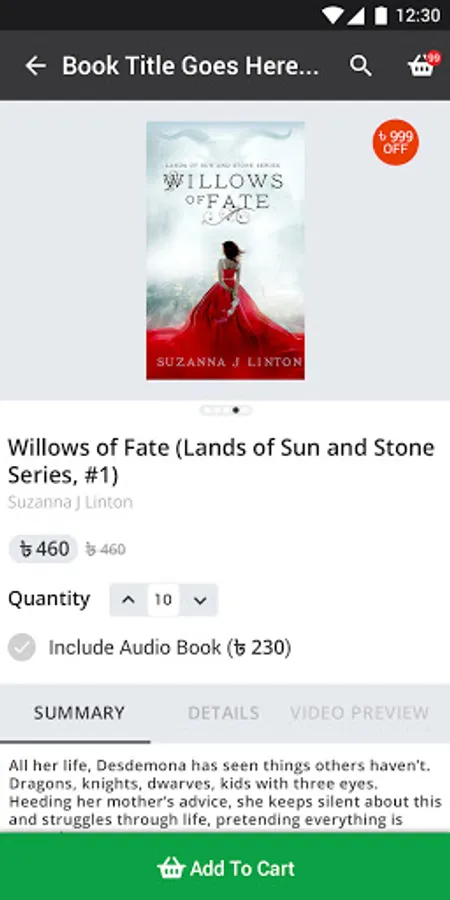This screenshot has width=450, height=900.
Task: Decrease quantity with down chevron
Action: click(x=199, y=600)
